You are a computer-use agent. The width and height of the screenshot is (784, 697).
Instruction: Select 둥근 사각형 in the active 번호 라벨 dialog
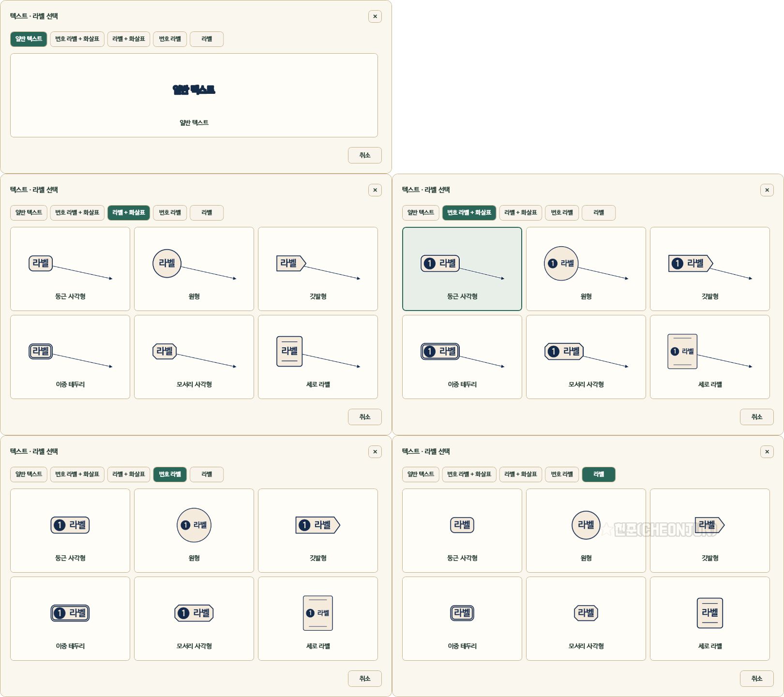(70, 531)
